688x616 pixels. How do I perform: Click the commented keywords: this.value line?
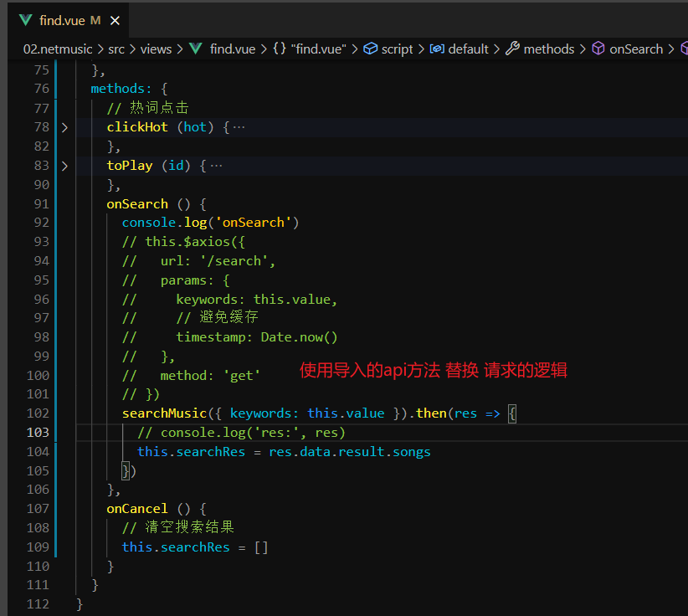click(229, 300)
